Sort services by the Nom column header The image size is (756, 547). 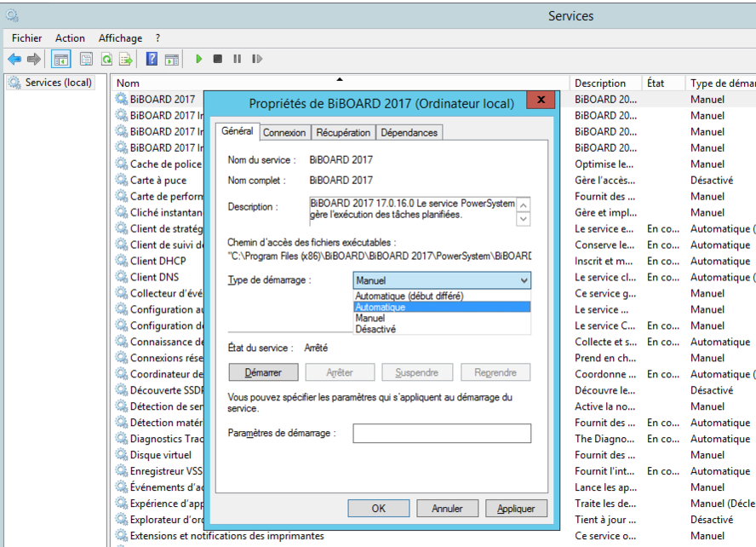click(340, 83)
